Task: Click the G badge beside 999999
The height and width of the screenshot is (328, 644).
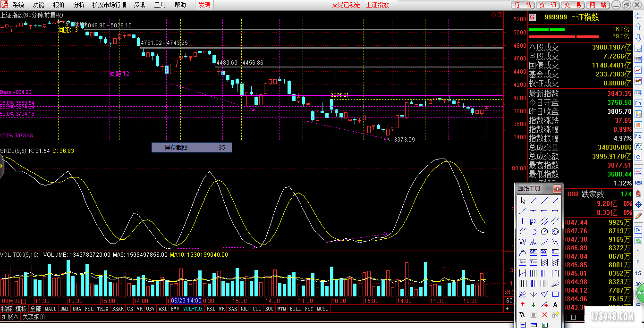Action: pos(532,17)
